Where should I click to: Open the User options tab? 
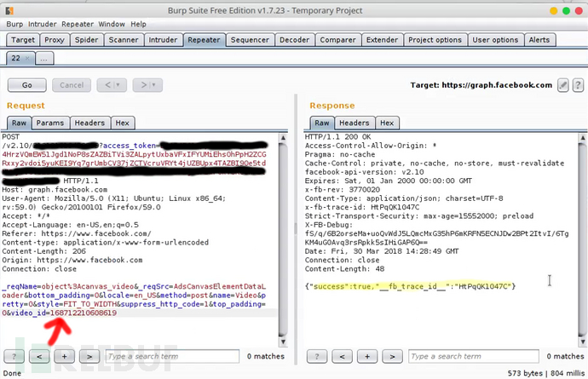tap(495, 40)
